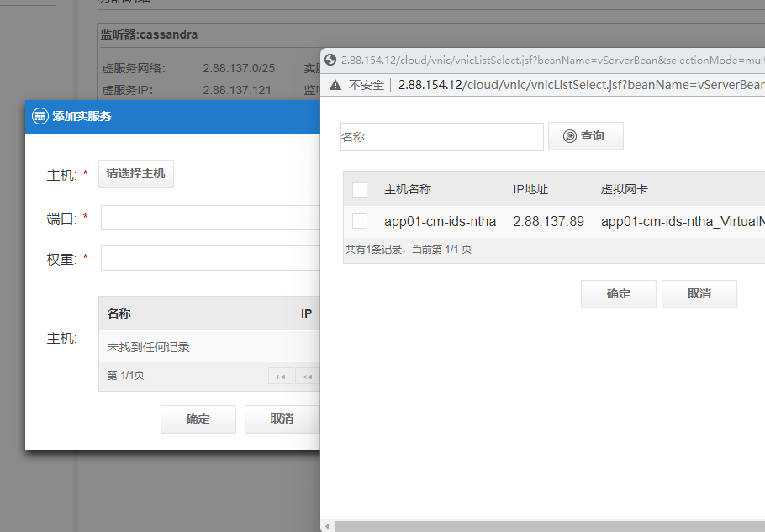Click 查询 search button
Screen dimensions: 765x532
point(585,136)
